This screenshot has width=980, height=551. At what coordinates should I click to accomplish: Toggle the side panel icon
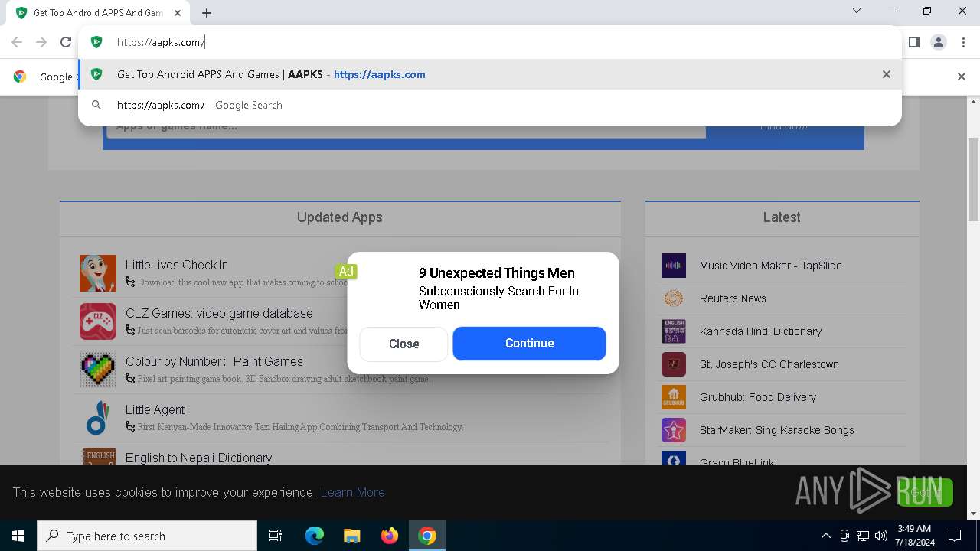tap(913, 42)
